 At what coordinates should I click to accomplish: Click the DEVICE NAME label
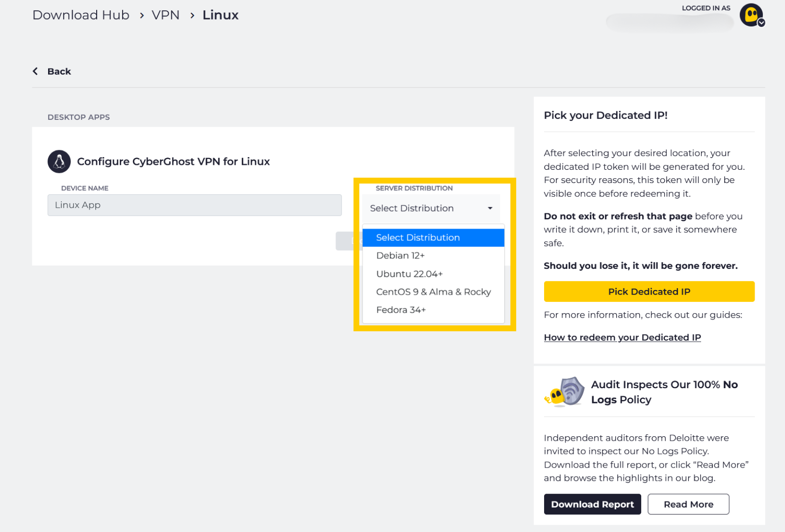pyautogui.click(x=85, y=188)
